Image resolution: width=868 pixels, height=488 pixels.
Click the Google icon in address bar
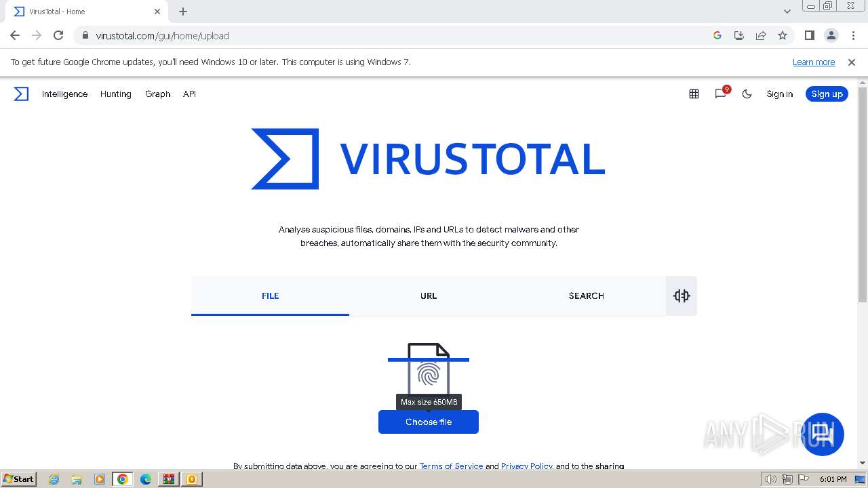717,35
